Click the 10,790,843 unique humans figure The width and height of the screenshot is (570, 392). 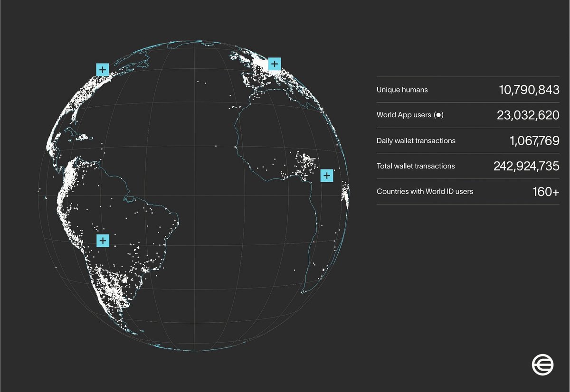coord(529,89)
